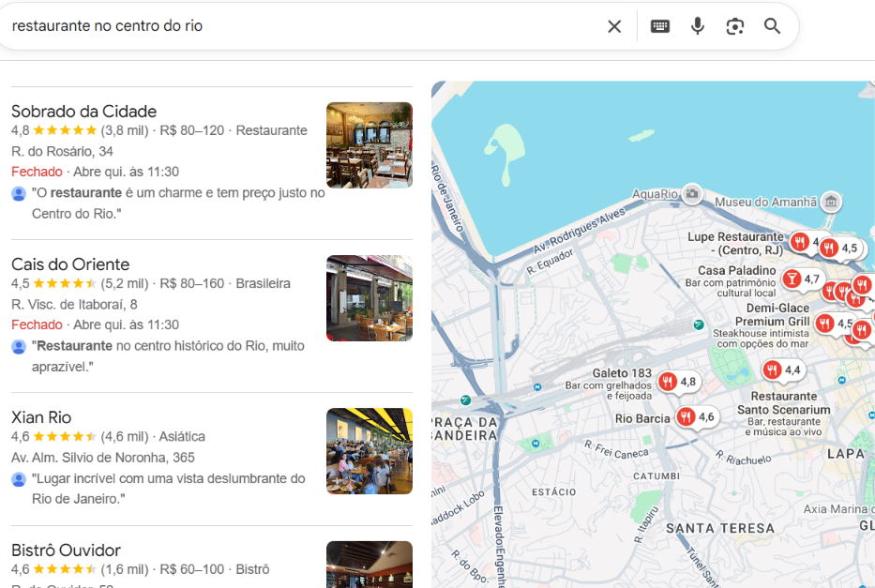Select the Galeto 183 restaurant pin rated 4,8
This screenshot has height=588, width=875.
click(x=677, y=382)
